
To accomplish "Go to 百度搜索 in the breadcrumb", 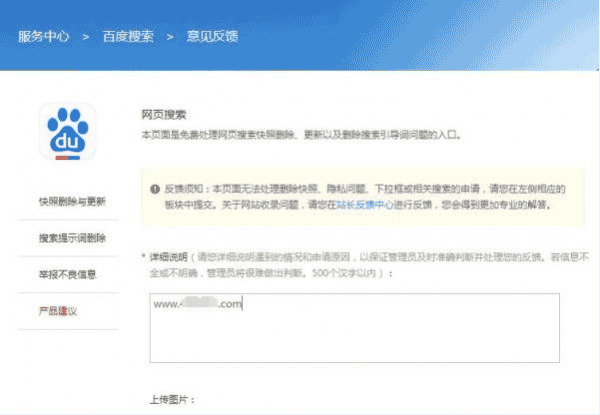I will click(x=127, y=36).
